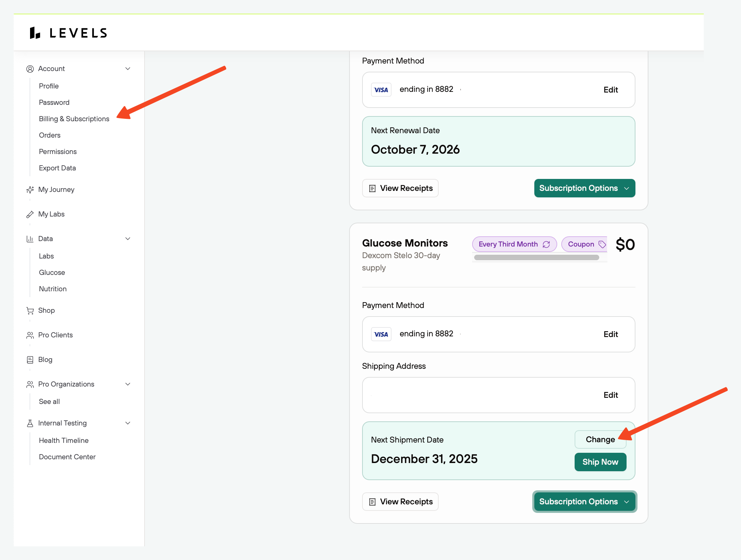741x560 pixels.
Task: Open Glucose Monitors Subscription Options dropdown
Action: [584, 502]
